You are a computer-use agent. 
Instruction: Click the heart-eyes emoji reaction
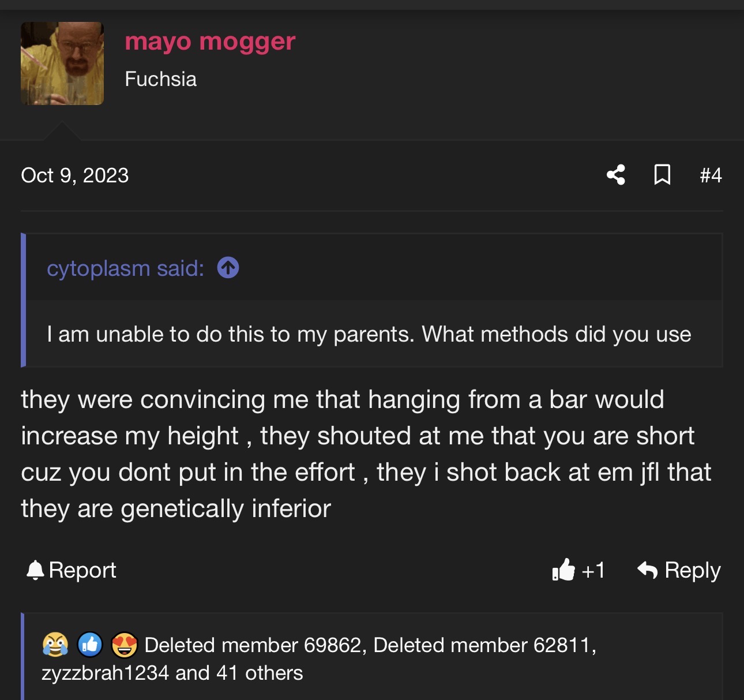pyautogui.click(x=124, y=645)
